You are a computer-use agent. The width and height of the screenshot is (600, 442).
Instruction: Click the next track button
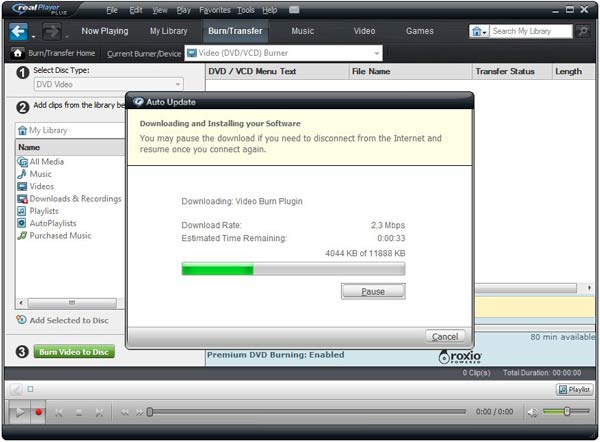99,413
